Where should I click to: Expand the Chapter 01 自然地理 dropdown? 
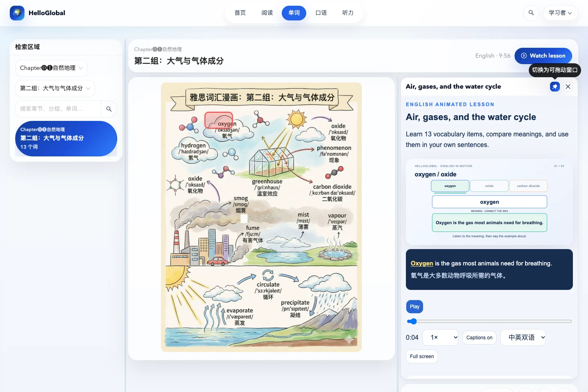51,68
